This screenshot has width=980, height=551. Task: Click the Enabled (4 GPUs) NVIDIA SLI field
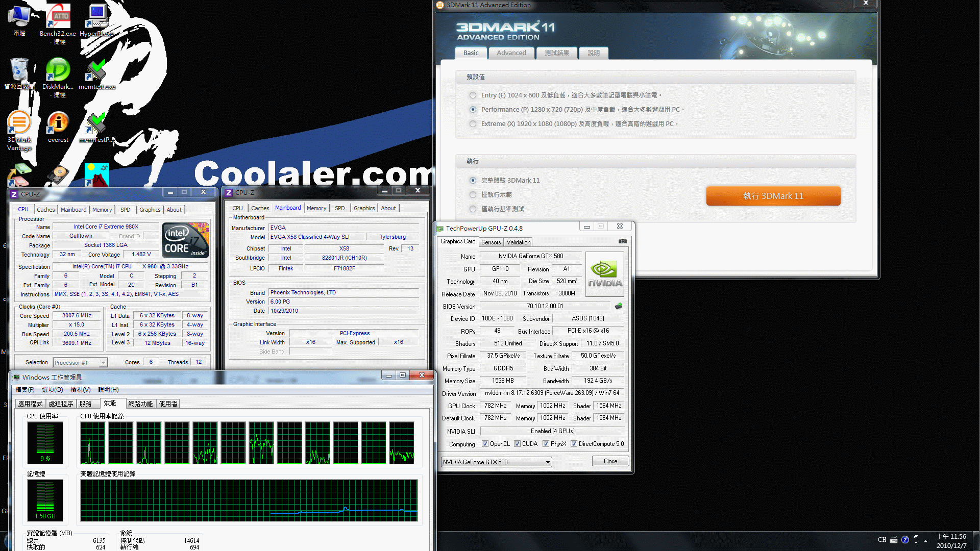tap(552, 431)
